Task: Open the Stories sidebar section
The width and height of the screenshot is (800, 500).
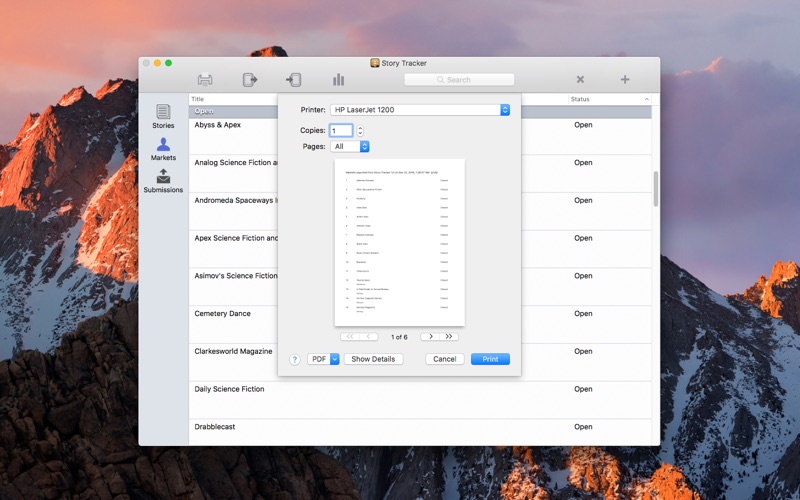Action: [163, 116]
